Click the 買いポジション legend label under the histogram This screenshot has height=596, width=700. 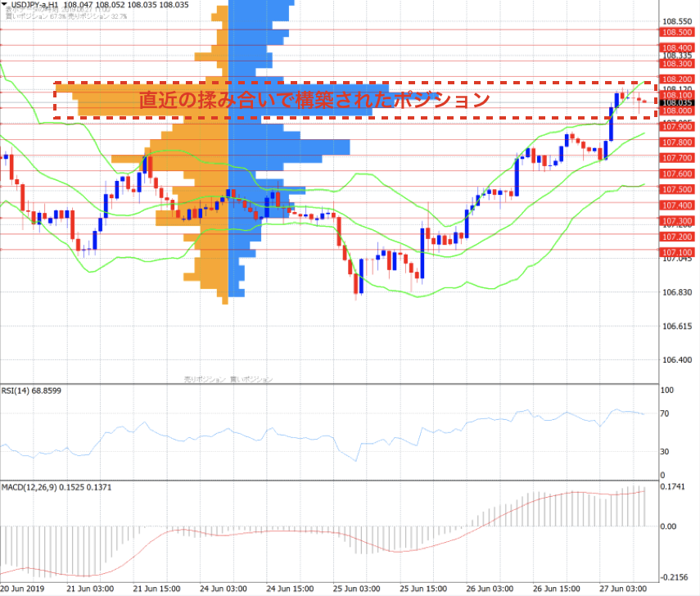point(251,380)
